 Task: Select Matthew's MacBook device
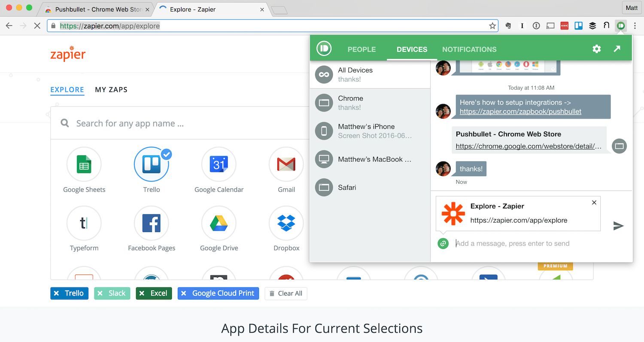[370, 159]
